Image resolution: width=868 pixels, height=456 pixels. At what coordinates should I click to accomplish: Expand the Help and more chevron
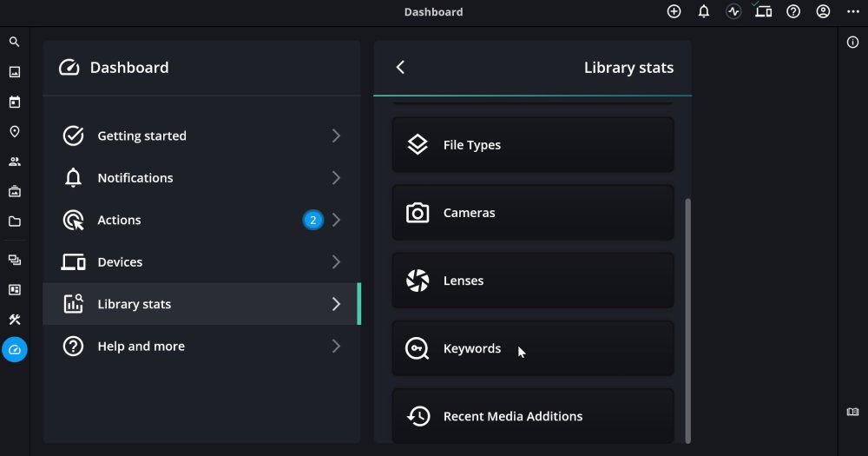click(x=336, y=346)
